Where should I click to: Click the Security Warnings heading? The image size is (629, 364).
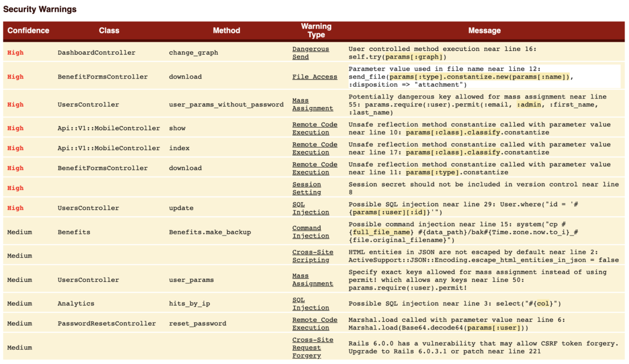[x=40, y=9]
